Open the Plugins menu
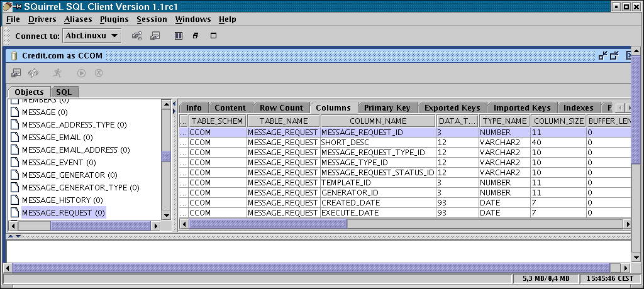The width and height of the screenshot is (644, 289). (114, 19)
